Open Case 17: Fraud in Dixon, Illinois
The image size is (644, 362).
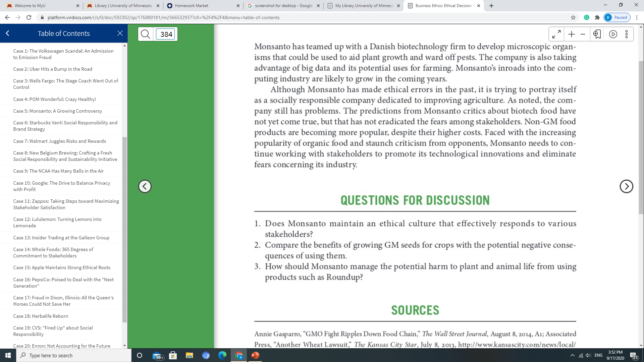click(63, 301)
